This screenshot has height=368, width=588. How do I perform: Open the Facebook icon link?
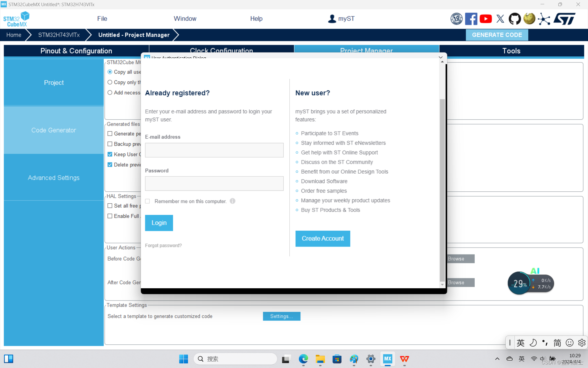coord(471,19)
